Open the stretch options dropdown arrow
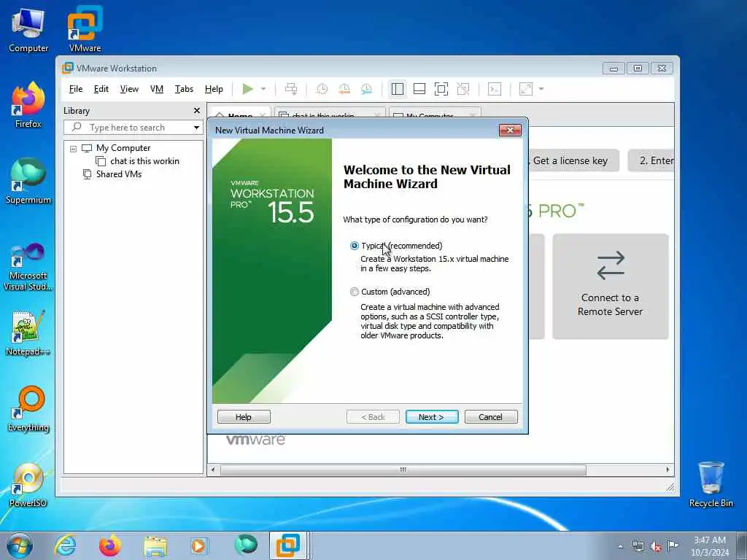This screenshot has height=560, width=747. [541, 89]
